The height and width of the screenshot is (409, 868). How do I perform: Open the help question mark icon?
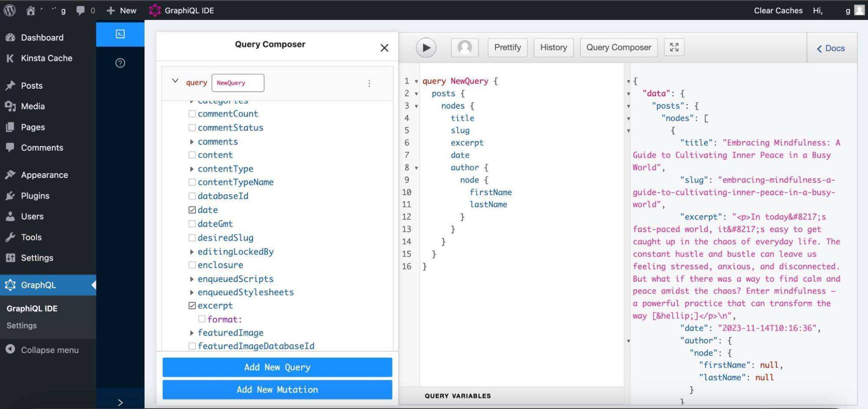[120, 63]
